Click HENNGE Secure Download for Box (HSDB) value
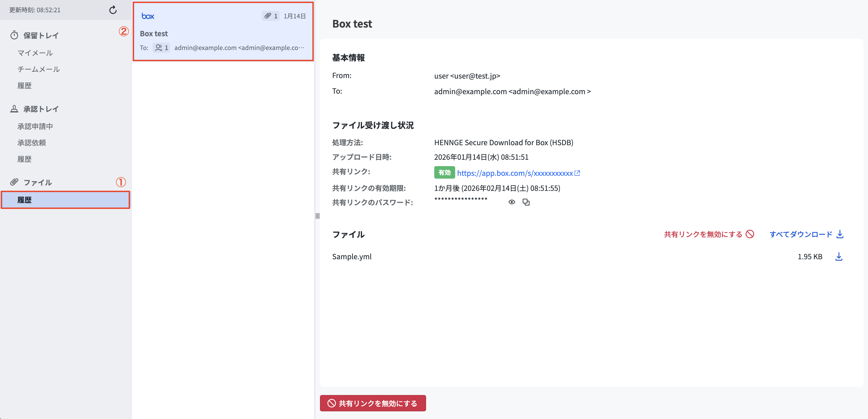The width and height of the screenshot is (868, 419). [x=503, y=142]
